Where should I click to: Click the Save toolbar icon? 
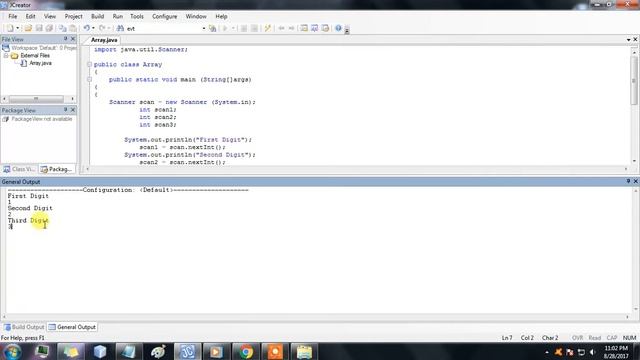point(39,28)
